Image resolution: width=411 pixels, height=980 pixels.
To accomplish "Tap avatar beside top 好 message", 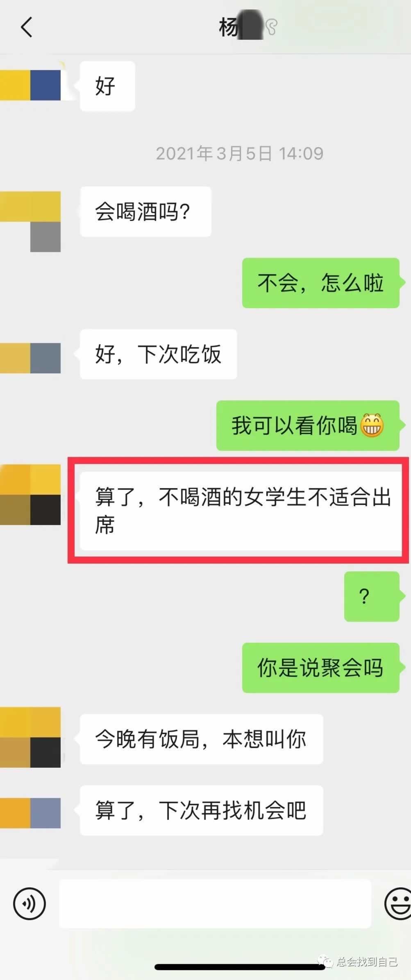I will (30, 85).
